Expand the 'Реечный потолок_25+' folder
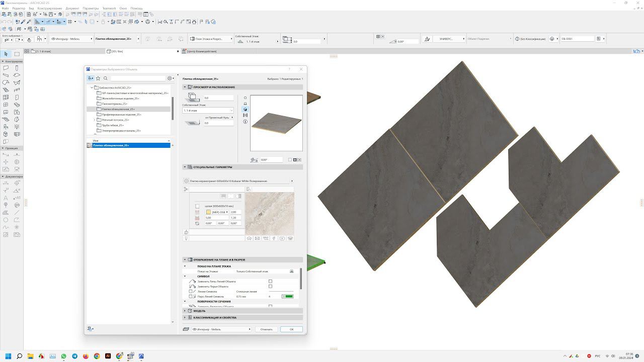Viewport: 644px width, 362px height. click(94, 120)
